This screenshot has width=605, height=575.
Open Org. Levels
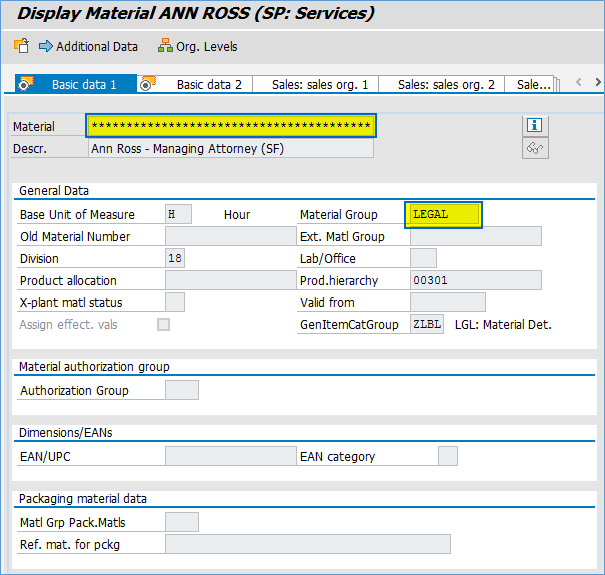click(x=197, y=47)
